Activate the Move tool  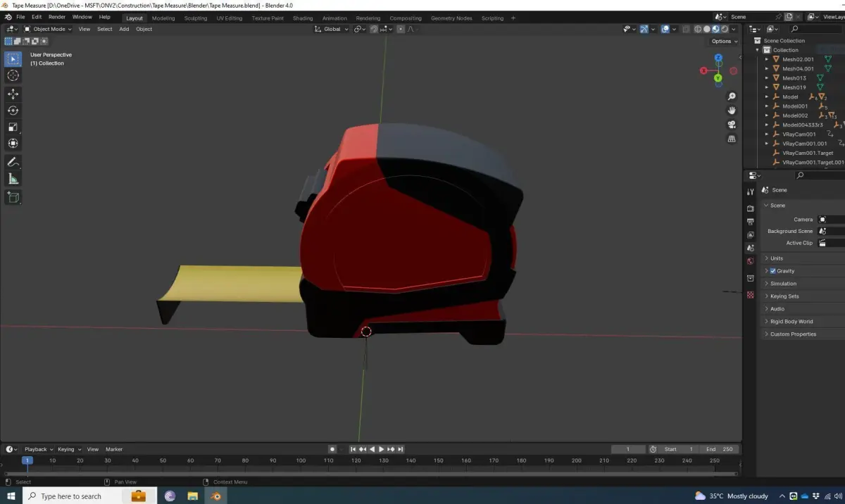click(x=13, y=94)
